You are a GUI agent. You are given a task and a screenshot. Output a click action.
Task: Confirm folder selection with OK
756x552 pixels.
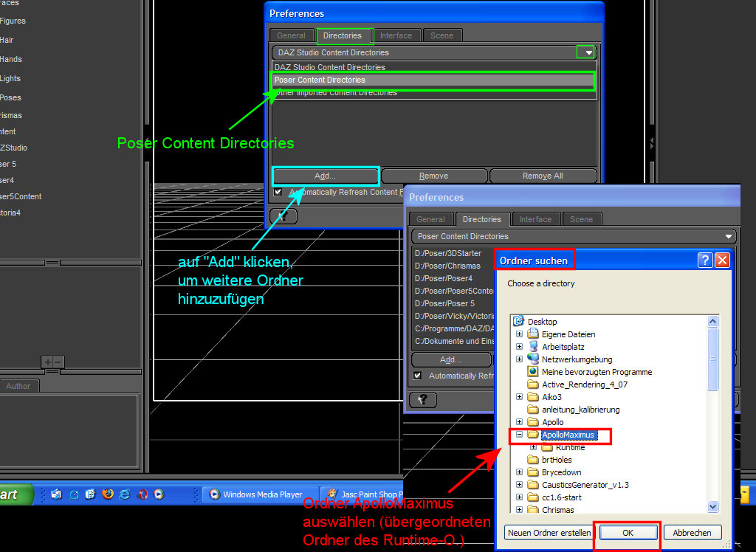[628, 533]
